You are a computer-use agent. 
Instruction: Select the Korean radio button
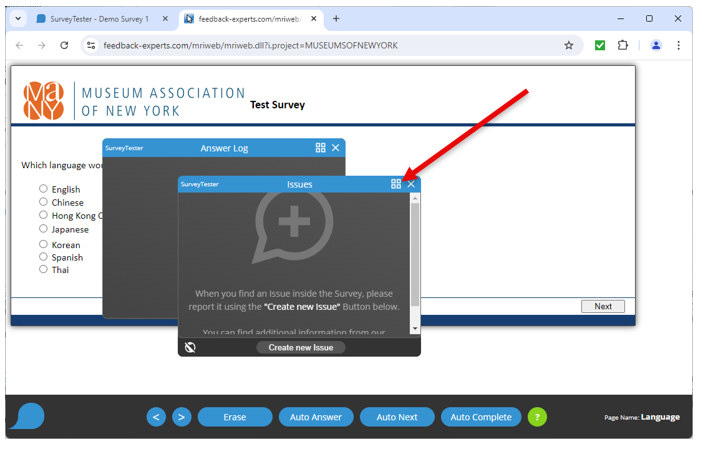tap(43, 244)
